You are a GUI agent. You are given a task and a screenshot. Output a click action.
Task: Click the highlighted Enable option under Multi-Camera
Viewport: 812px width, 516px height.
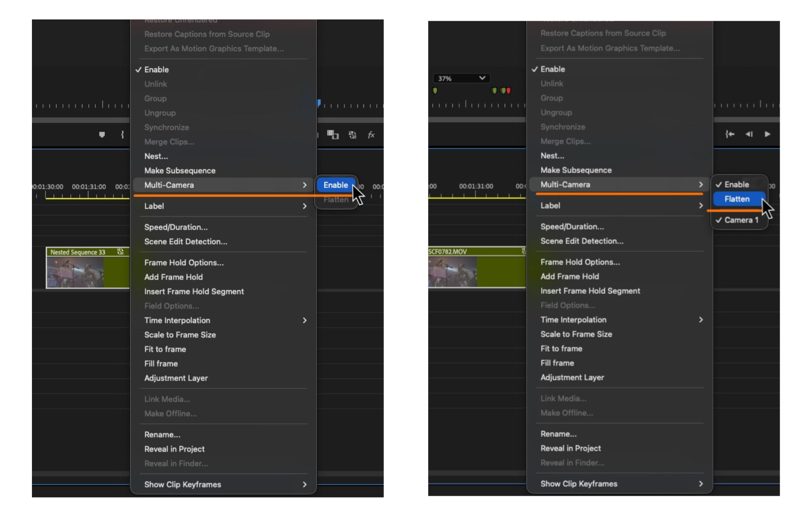(x=336, y=185)
